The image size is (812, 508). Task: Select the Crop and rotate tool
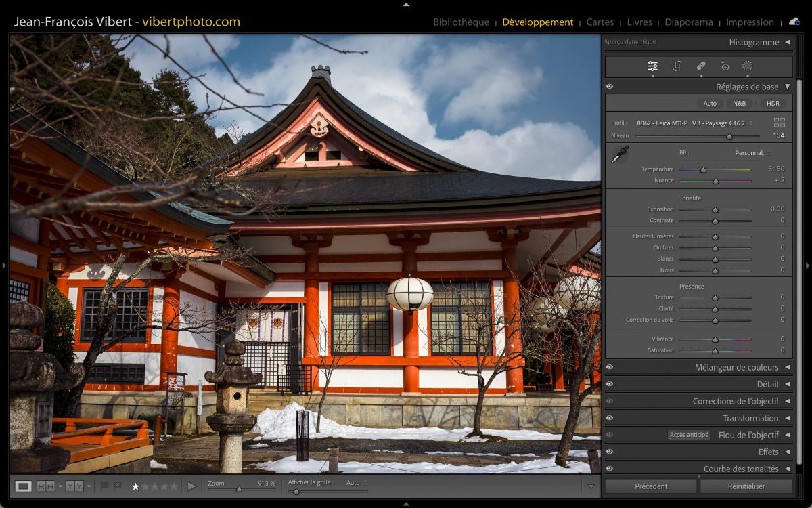[x=677, y=66]
